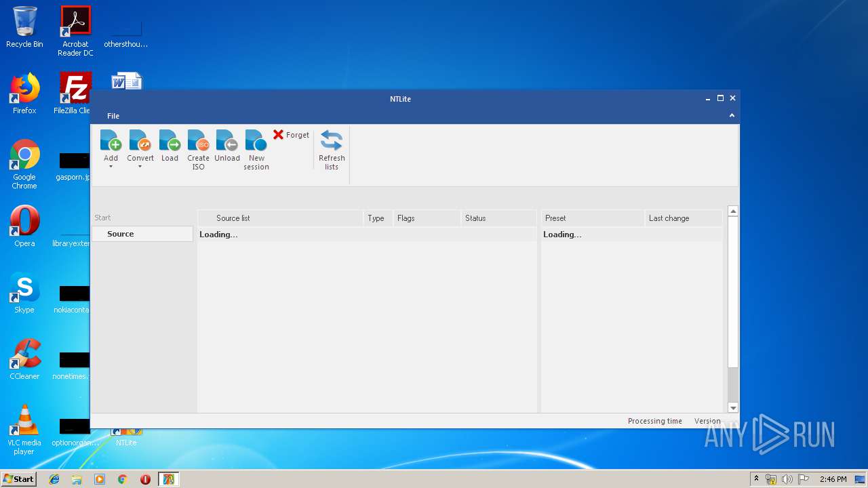Image resolution: width=868 pixels, height=488 pixels.
Task: Click the scrollbar down arrow in NTLite
Action: click(x=733, y=407)
